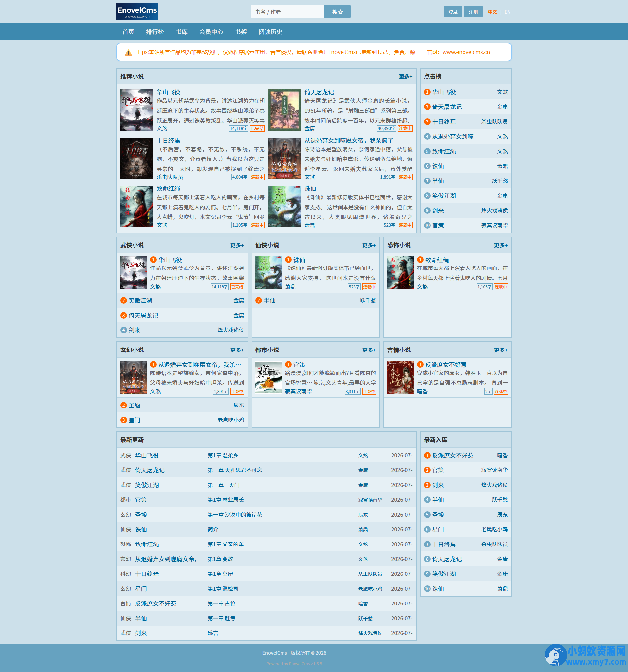This screenshot has width=628, height=672.
Task: Open 会员中心 navigation item
Action: tap(211, 31)
